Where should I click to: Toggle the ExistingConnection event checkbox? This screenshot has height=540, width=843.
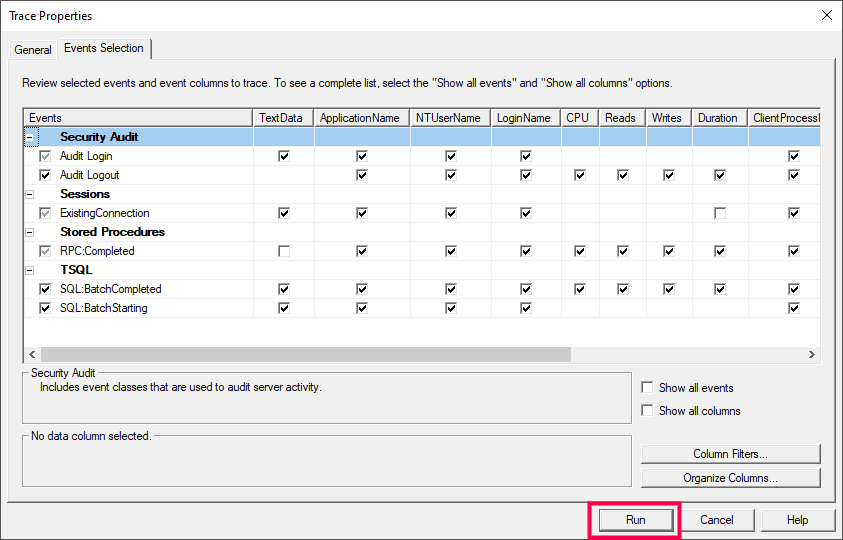coord(45,213)
